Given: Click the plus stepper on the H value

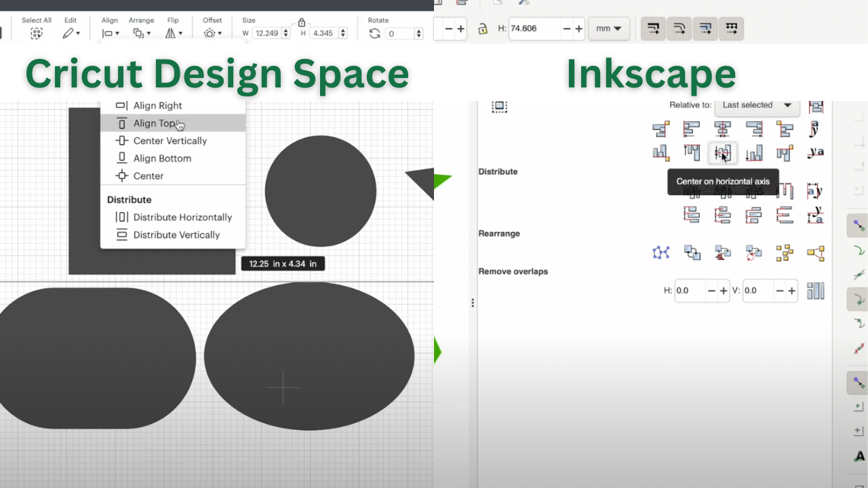Looking at the screenshot, I should (578, 28).
